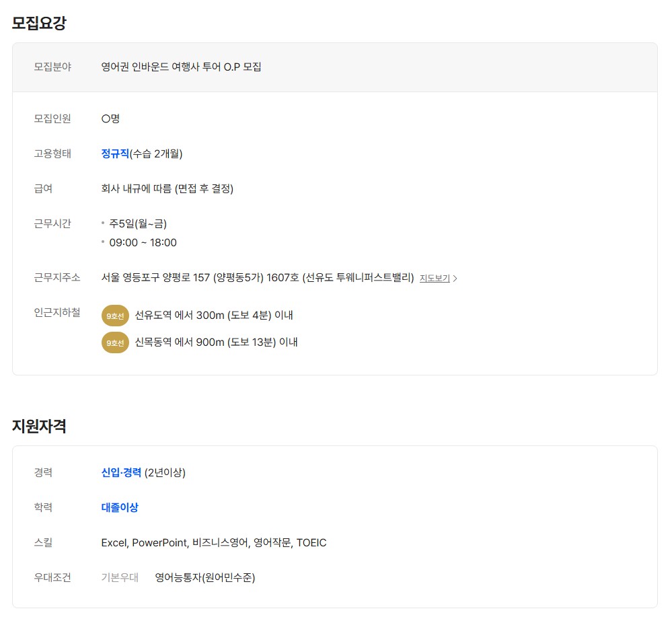Click the 주5일(월~금) work days text
672x617 pixels.
pyautogui.click(x=138, y=223)
